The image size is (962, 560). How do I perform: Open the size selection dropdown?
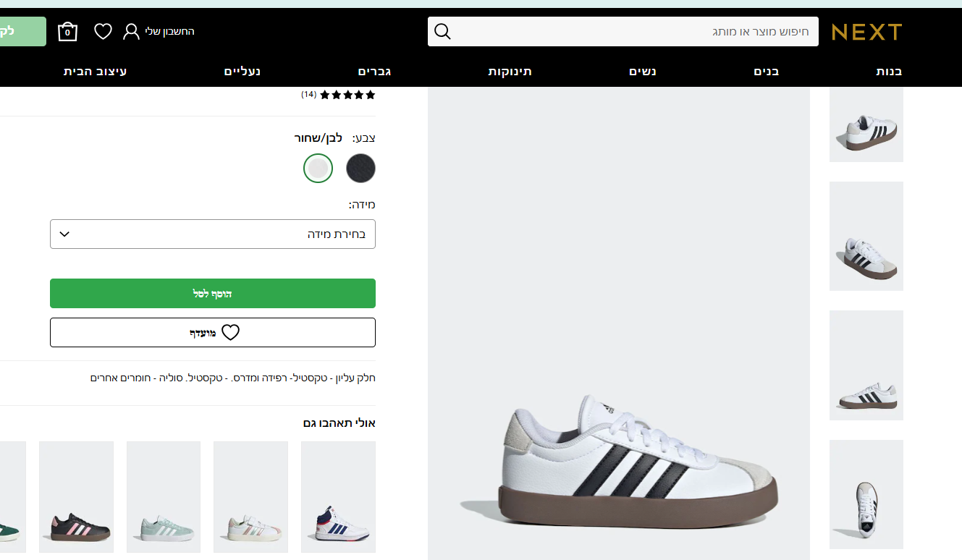click(x=213, y=234)
